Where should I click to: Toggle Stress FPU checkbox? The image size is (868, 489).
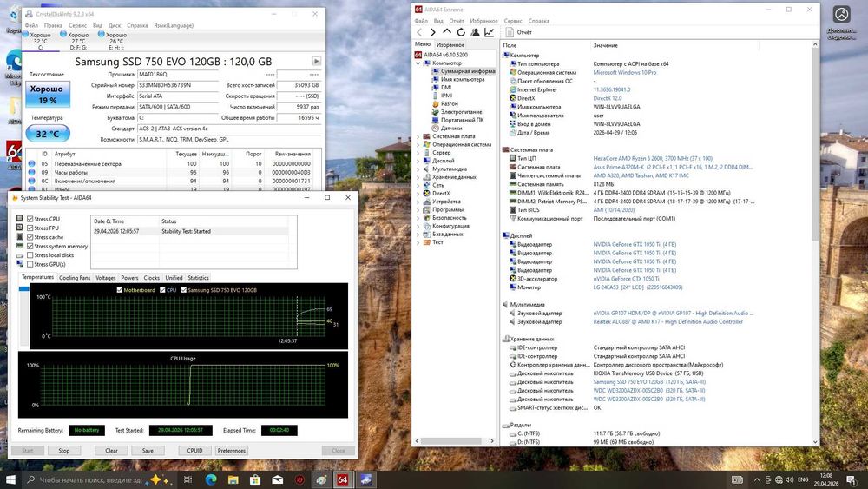click(30, 228)
